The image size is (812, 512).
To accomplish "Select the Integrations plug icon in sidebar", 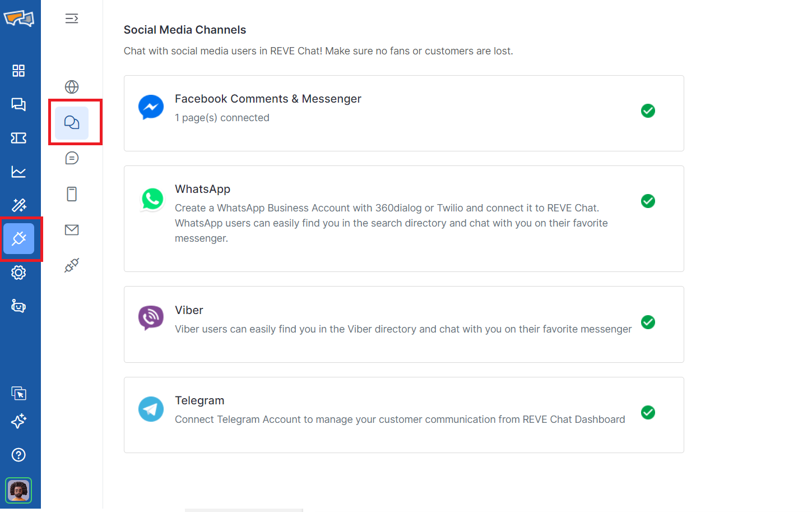I will tap(18, 238).
